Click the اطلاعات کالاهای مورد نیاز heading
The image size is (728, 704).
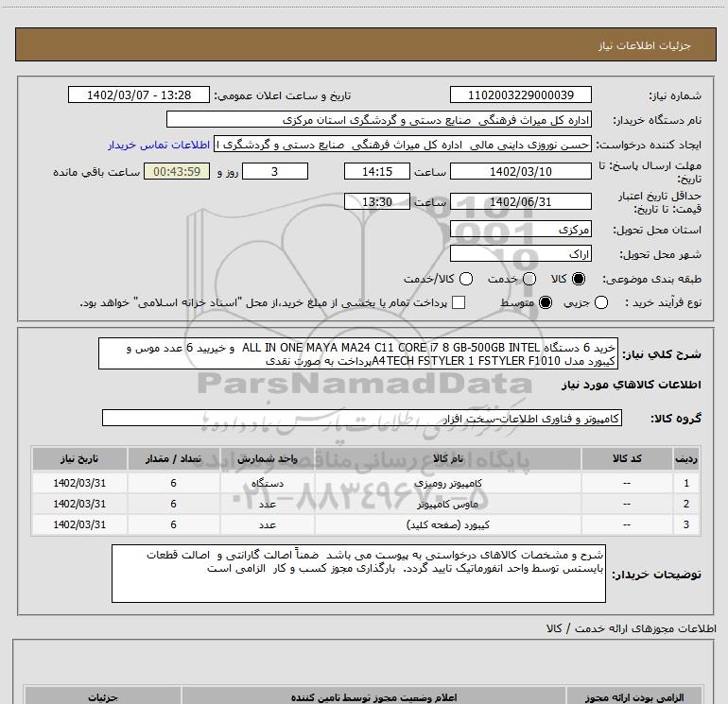click(x=631, y=385)
